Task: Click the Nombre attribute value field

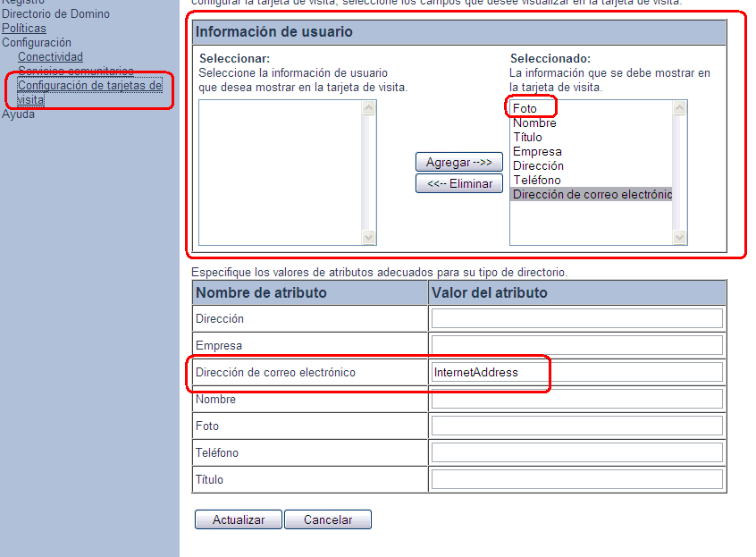Action: (576, 399)
